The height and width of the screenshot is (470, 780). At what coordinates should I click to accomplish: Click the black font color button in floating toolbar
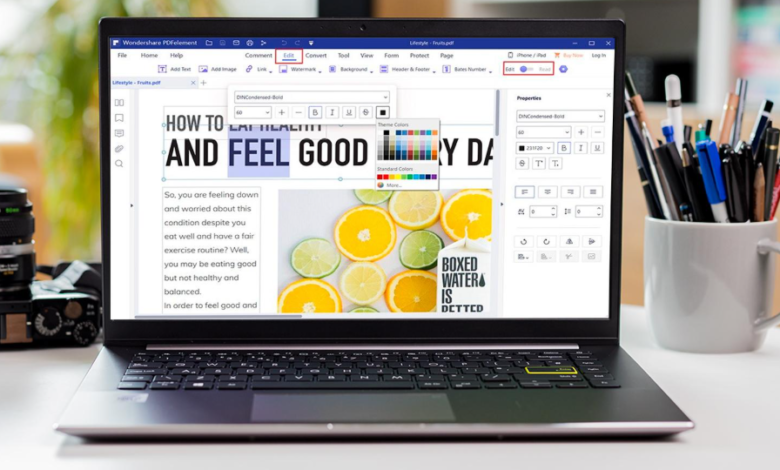383,112
